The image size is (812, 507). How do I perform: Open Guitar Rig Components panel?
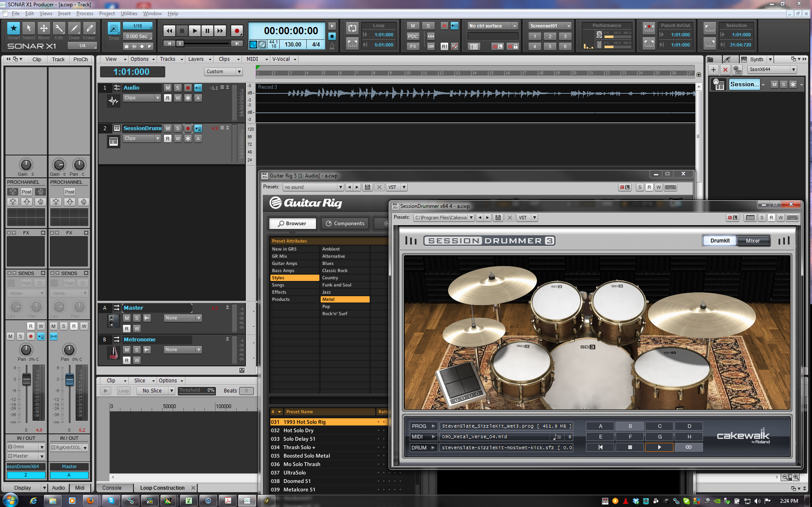(x=345, y=224)
